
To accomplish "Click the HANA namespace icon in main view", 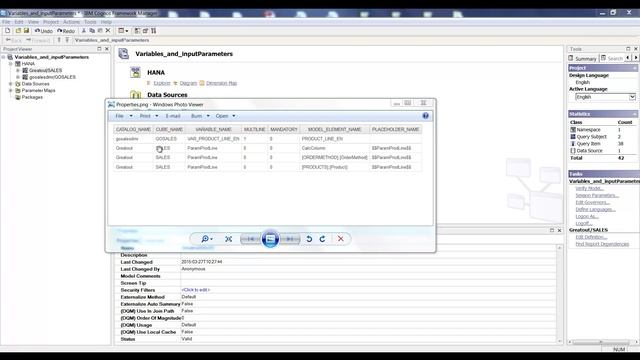I will 136,73.
